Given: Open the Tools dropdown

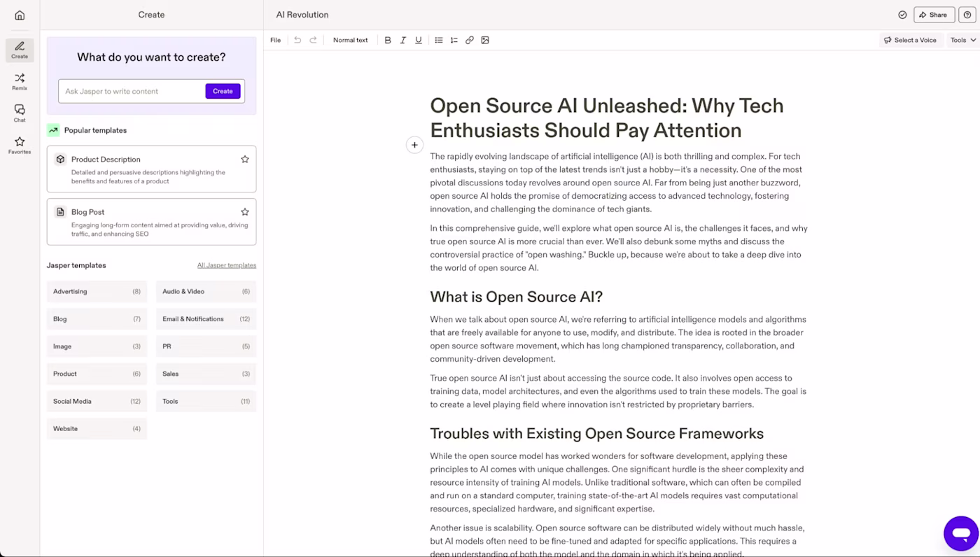Looking at the screenshot, I should [x=962, y=40].
